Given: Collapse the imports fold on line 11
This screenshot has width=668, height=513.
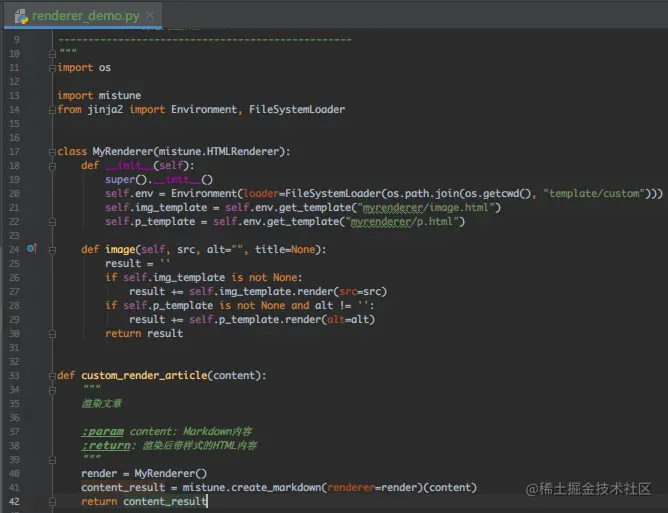Looking at the screenshot, I should point(52,68).
